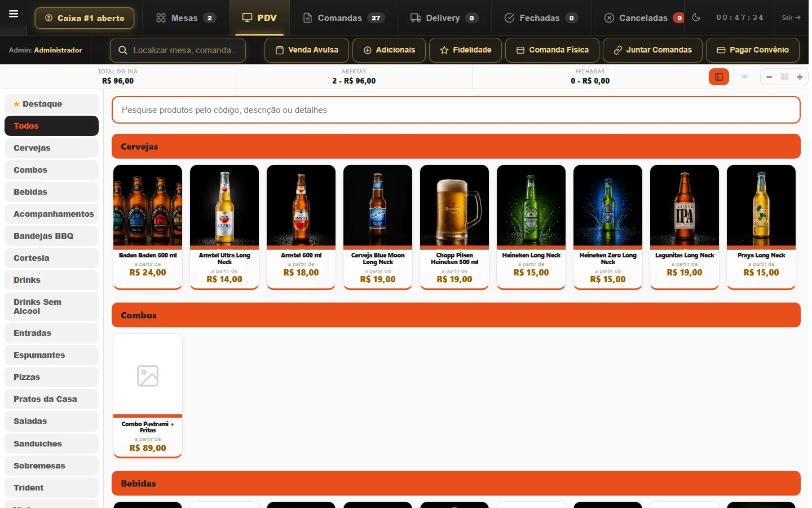Open the hamburger main menu
Screen dimensions: 812x508
[x=14, y=14]
